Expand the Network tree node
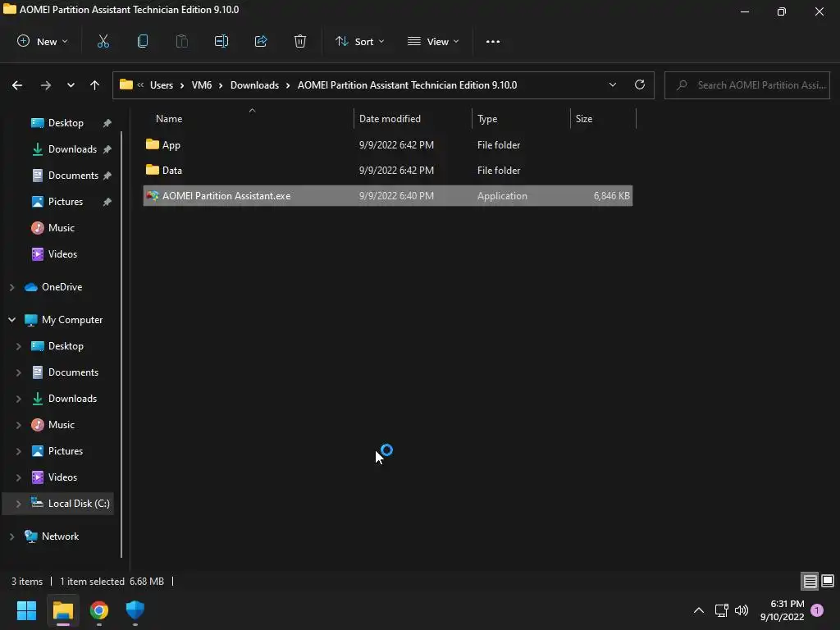 pyautogui.click(x=11, y=536)
